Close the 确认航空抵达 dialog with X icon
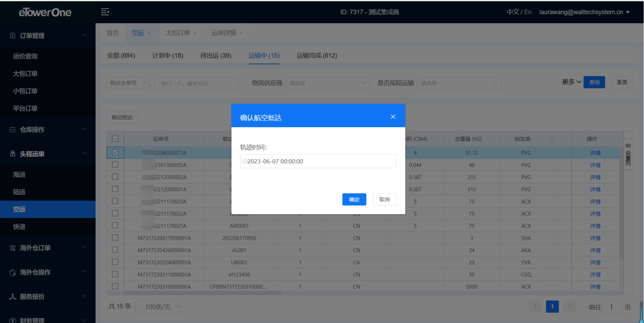The height and width of the screenshot is (323, 644). tap(393, 117)
